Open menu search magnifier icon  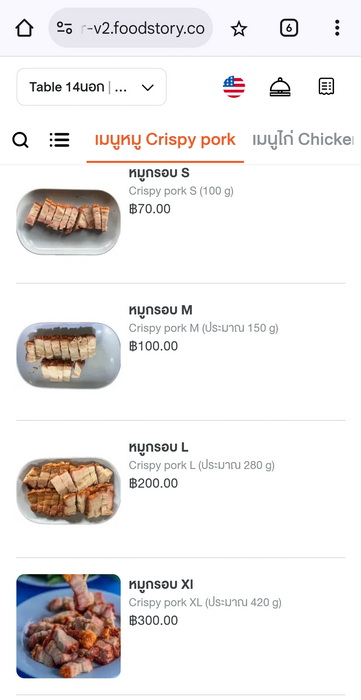pos(20,140)
